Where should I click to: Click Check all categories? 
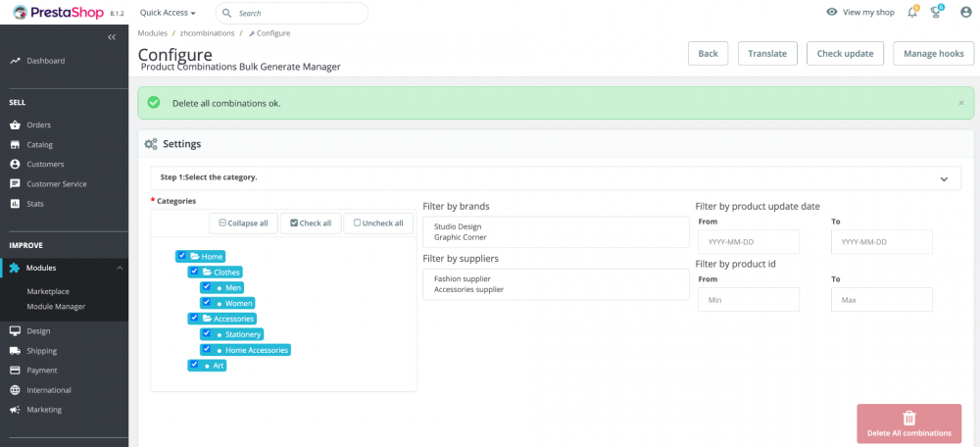(311, 223)
